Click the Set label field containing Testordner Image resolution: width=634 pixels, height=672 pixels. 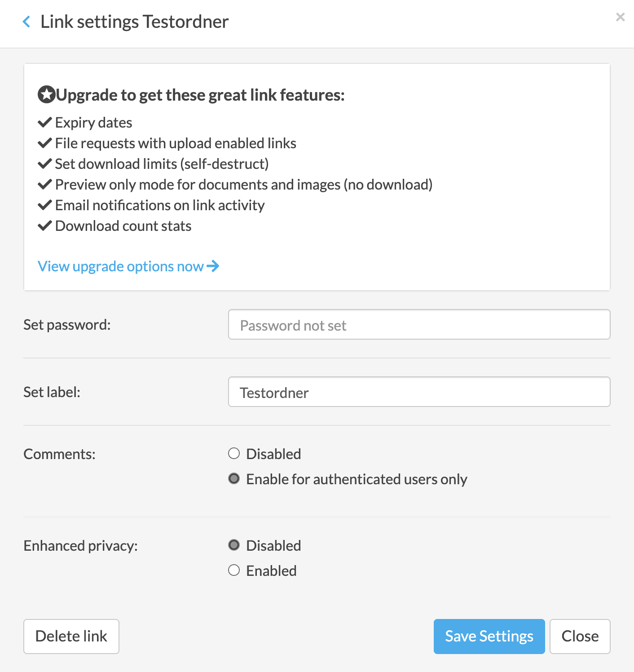point(419,392)
